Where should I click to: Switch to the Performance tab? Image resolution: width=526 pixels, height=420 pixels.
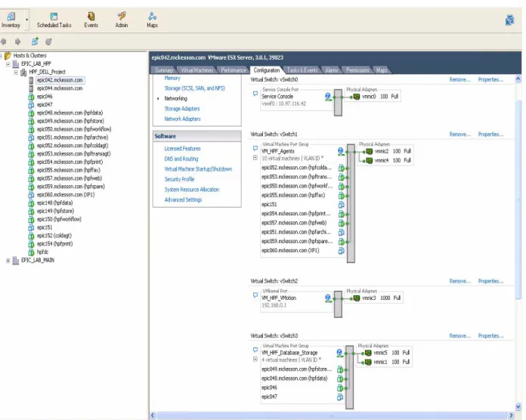(233, 70)
